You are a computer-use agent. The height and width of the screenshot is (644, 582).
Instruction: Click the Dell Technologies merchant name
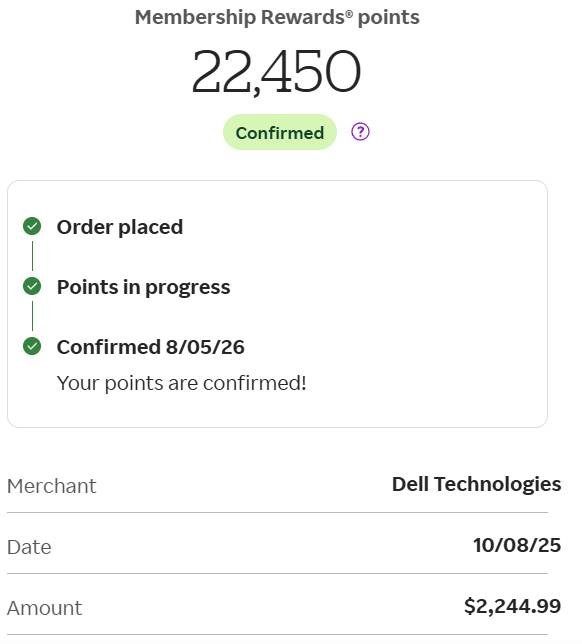(x=476, y=484)
